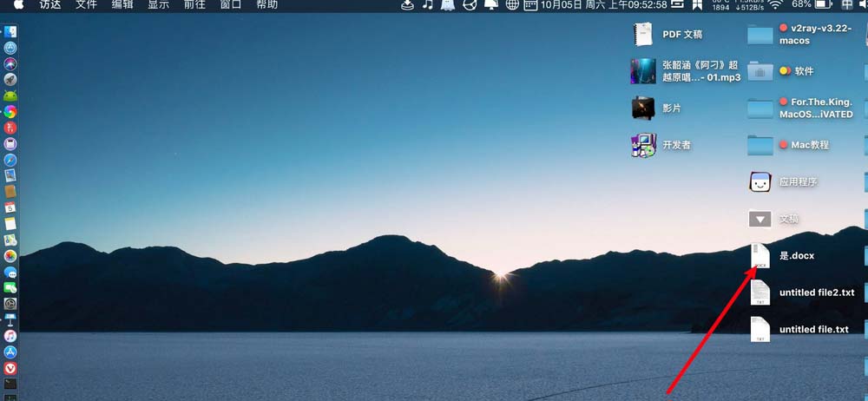Select the 软件 folder

(760, 71)
